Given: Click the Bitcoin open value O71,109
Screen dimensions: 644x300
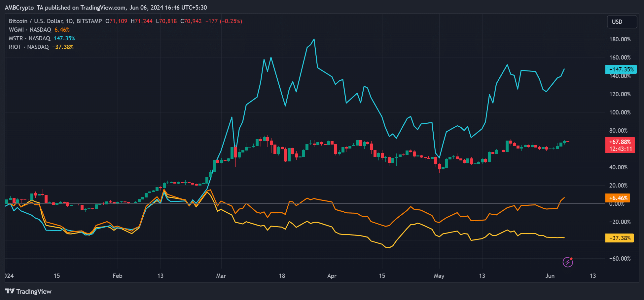Looking at the screenshot, I should [116, 21].
